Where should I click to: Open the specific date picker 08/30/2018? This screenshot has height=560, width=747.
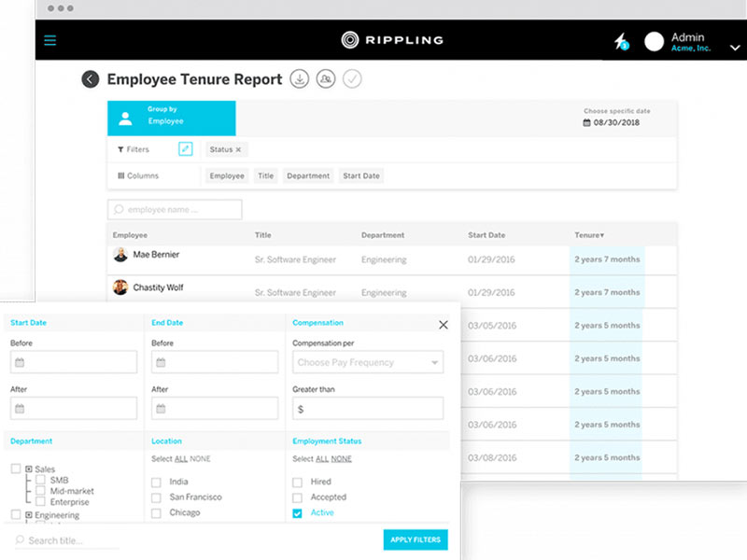click(x=612, y=122)
